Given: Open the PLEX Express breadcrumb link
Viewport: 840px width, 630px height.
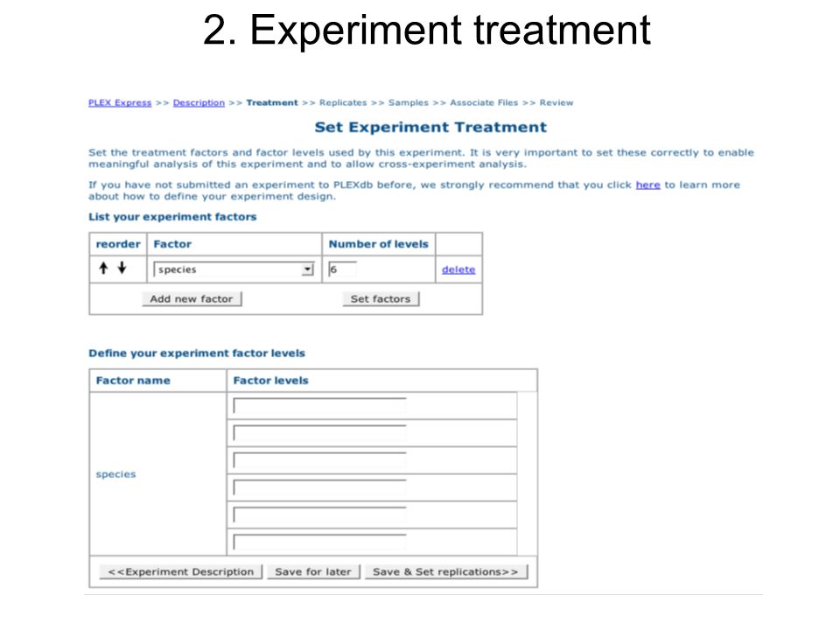Looking at the screenshot, I should pyautogui.click(x=120, y=103).
